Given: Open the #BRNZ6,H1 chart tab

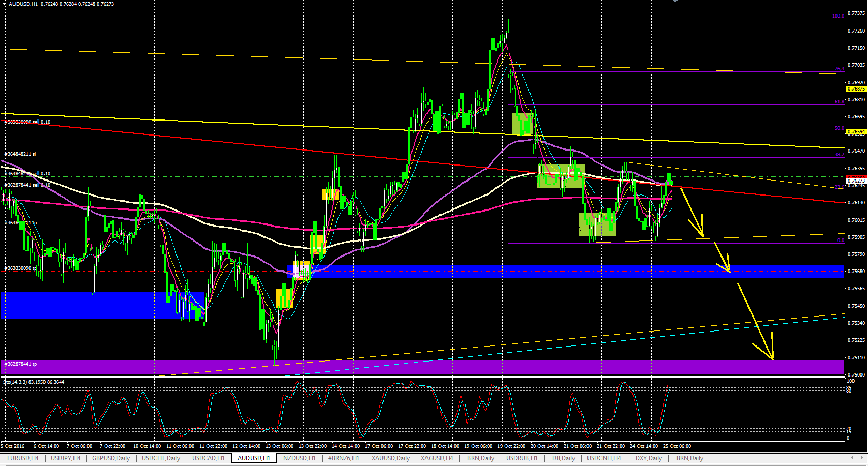Looking at the screenshot, I should coord(344,458).
